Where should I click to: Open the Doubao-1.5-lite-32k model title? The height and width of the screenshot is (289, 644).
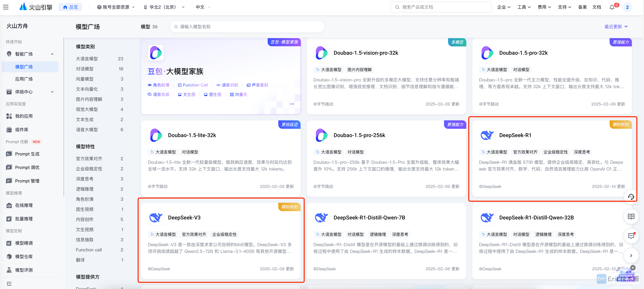point(192,135)
